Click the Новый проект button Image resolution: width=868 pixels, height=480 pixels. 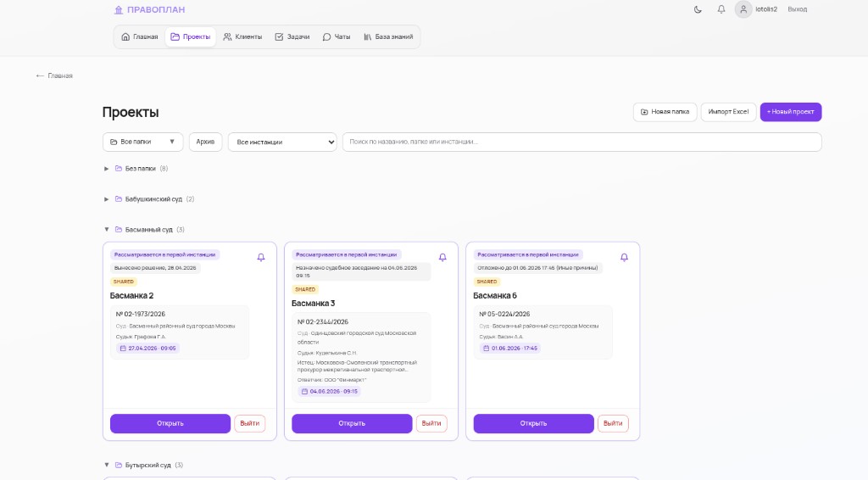[x=791, y=112]
